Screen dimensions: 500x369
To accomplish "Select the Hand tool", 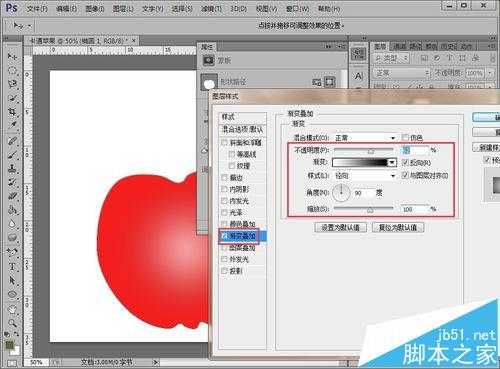I will 12,309.
